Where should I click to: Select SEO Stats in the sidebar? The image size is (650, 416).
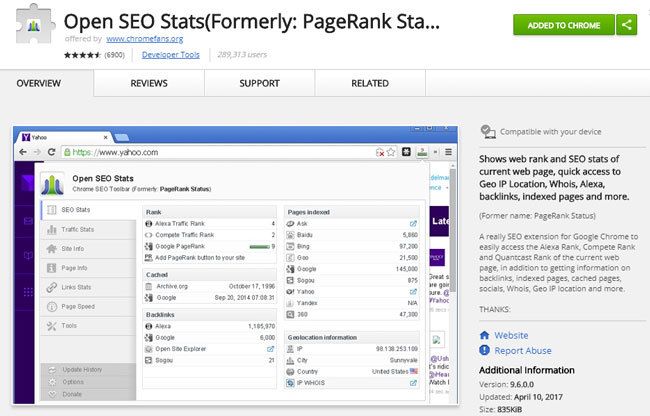(88, 210)
